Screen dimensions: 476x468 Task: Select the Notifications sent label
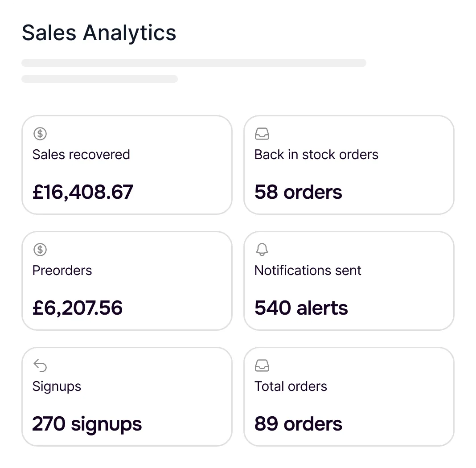point(308,271)
